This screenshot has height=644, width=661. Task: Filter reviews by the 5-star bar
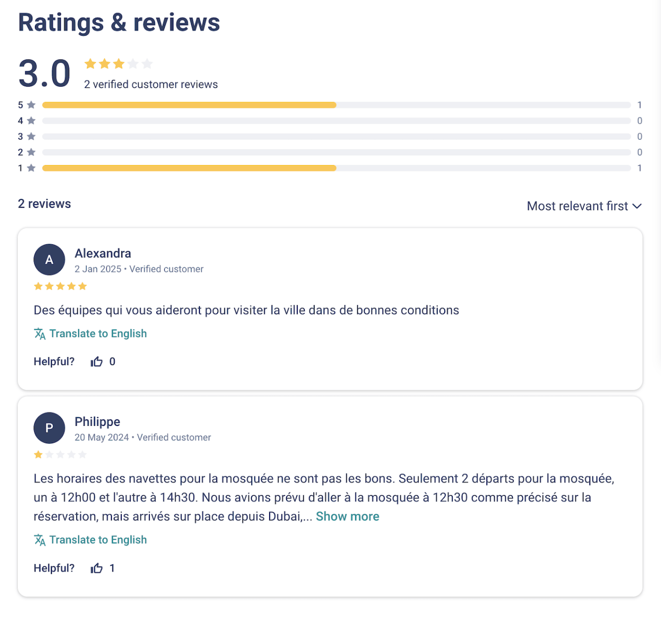click(336, 105)
